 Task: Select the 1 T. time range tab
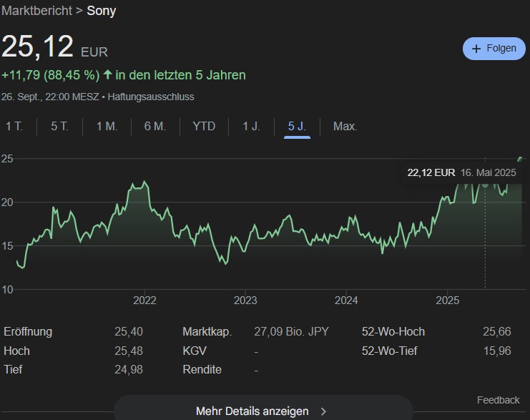pyautogui.click(x=14, y=127)
